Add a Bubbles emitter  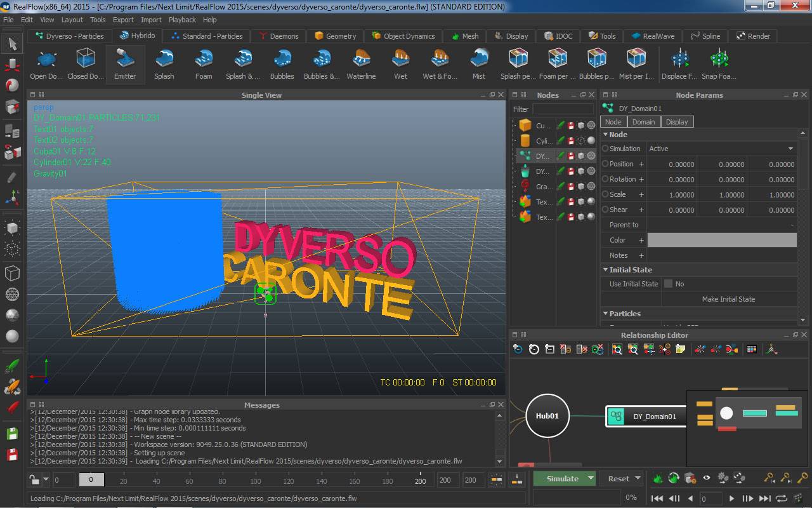point(282,64)
